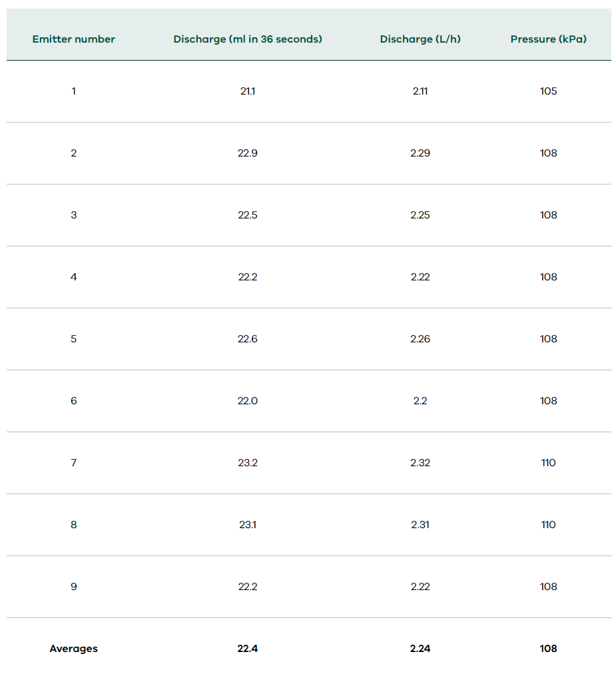
Task: Click the 105 pressure value for emitter 1
Action: point(548,91)
